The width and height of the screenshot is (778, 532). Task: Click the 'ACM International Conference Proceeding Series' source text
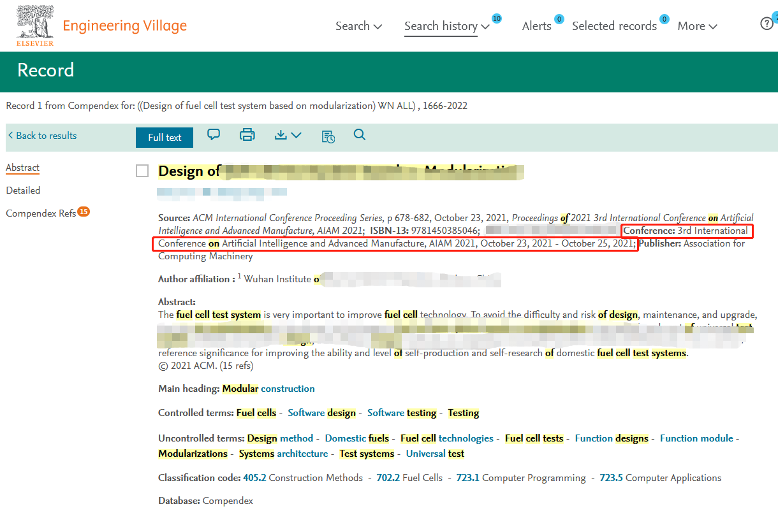[288, 217]
